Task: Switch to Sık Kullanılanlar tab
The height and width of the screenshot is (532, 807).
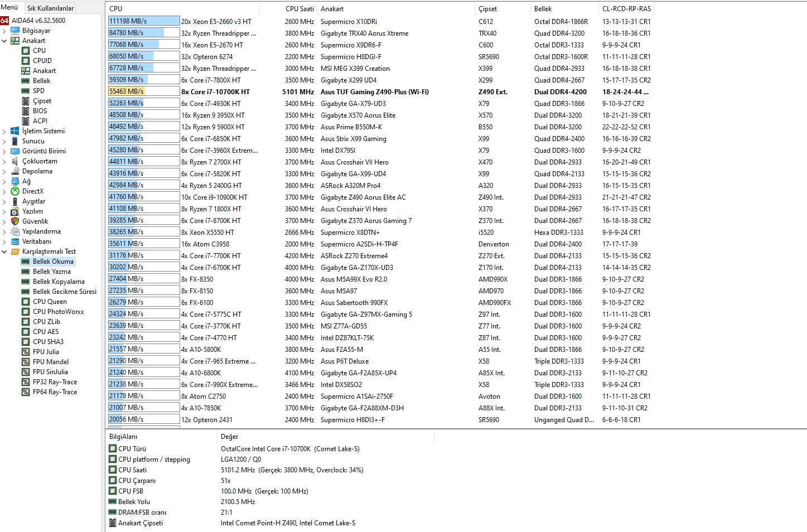Action: point(50,8)
